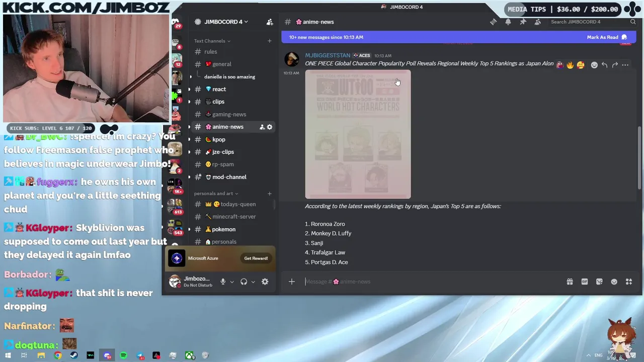Screen dimensions: 644x362
Task: Open headphone output options arrow
Action: point(253,282)
